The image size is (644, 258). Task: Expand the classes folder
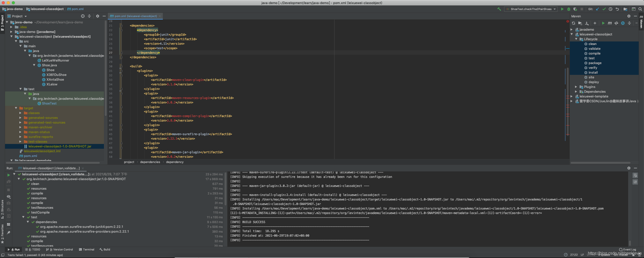(x=21, y=113)
